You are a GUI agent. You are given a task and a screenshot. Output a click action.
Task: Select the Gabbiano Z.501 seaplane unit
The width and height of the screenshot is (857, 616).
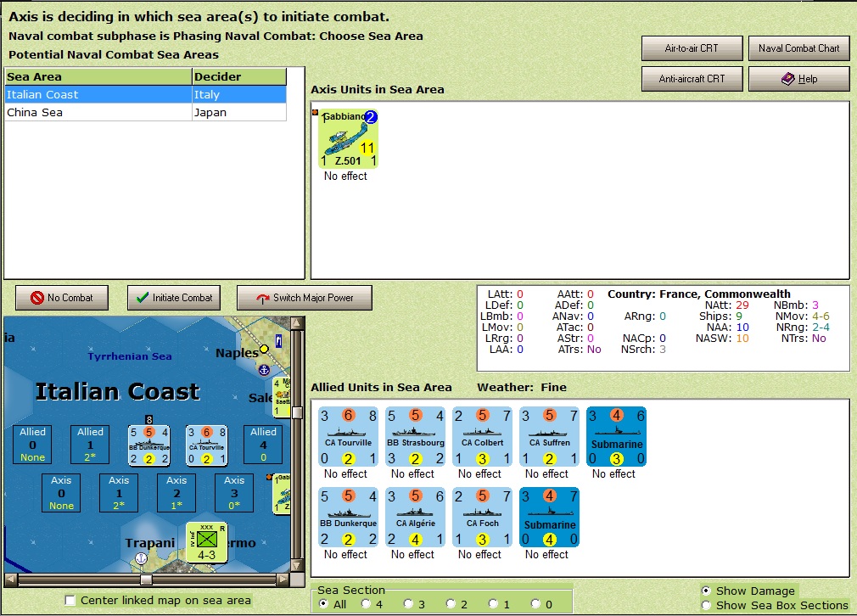click(x=348, y=138)
